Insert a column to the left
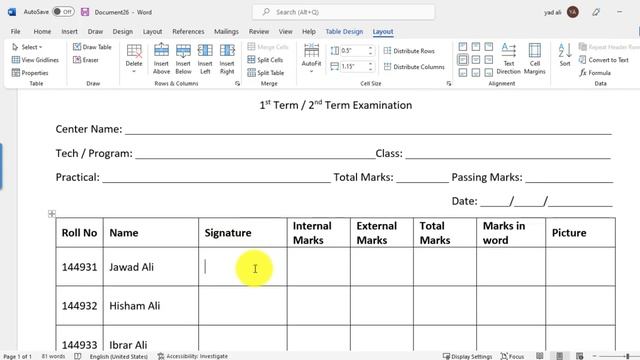Screen dimensions: 640x360 click(x=205, y=59)
